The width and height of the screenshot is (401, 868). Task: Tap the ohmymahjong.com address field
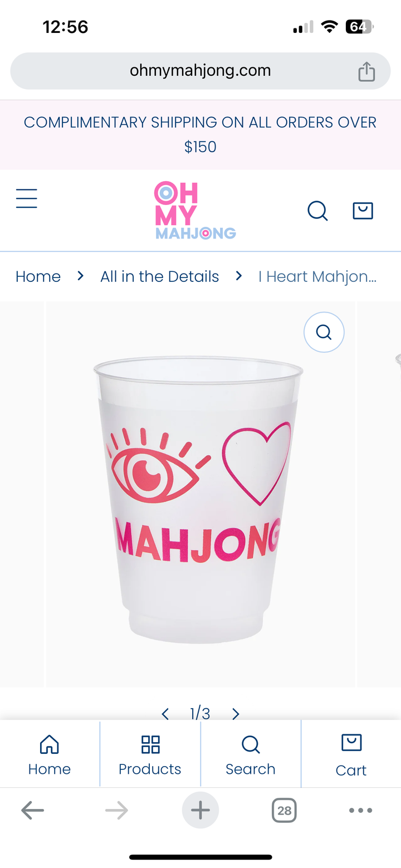(x=200, y=71)
